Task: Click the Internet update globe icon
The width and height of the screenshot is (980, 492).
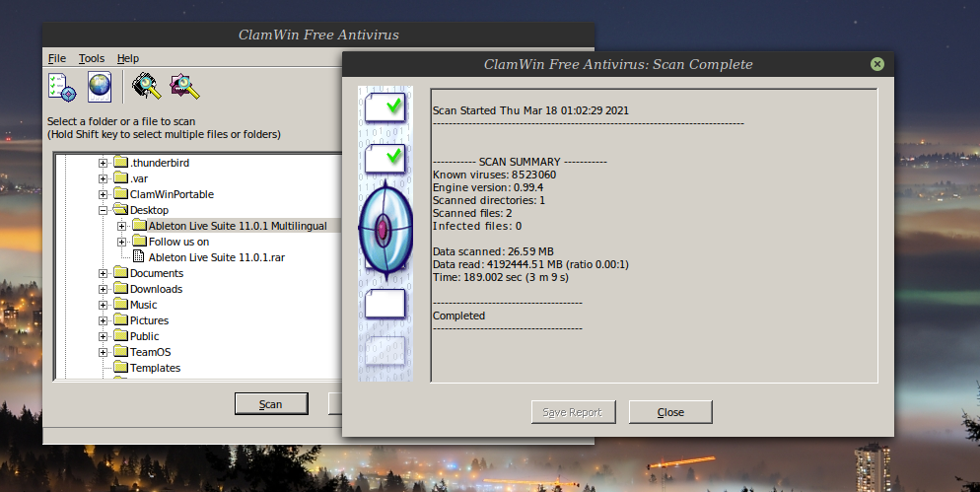Action: [x=100, y=86]
